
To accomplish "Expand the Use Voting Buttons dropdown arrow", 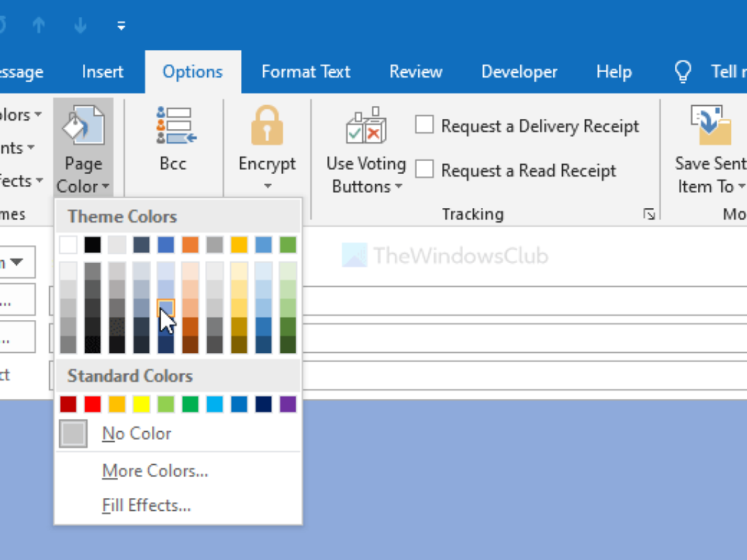I will click(398, 187).
